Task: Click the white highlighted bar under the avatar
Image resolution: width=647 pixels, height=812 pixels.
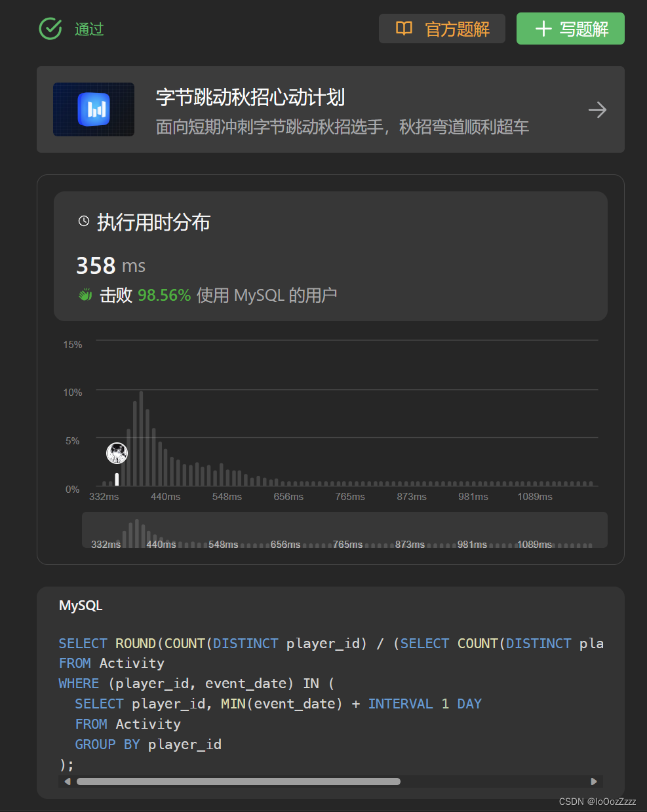Action: pos(117,479)
